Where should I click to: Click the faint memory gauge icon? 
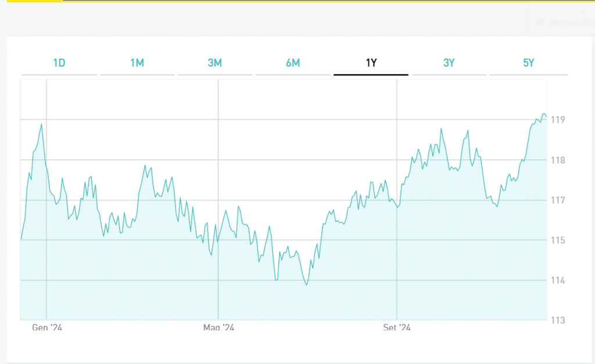(540, 21)
